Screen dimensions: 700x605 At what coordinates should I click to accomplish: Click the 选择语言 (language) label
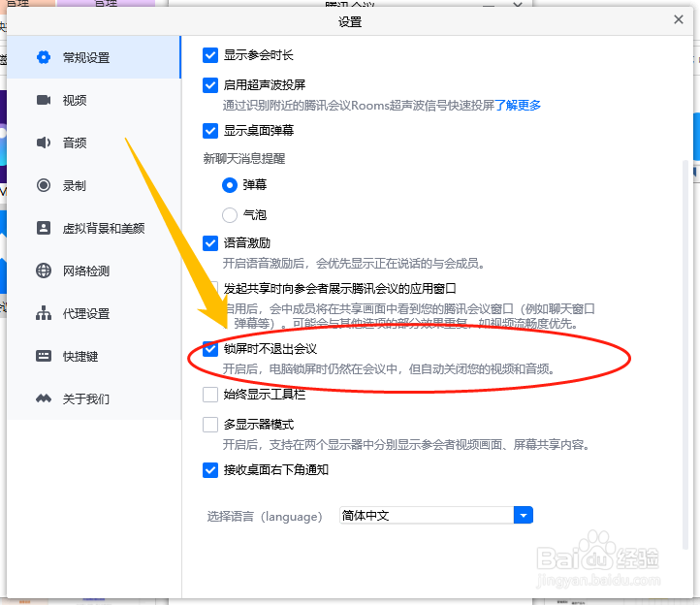click(265, 516)
